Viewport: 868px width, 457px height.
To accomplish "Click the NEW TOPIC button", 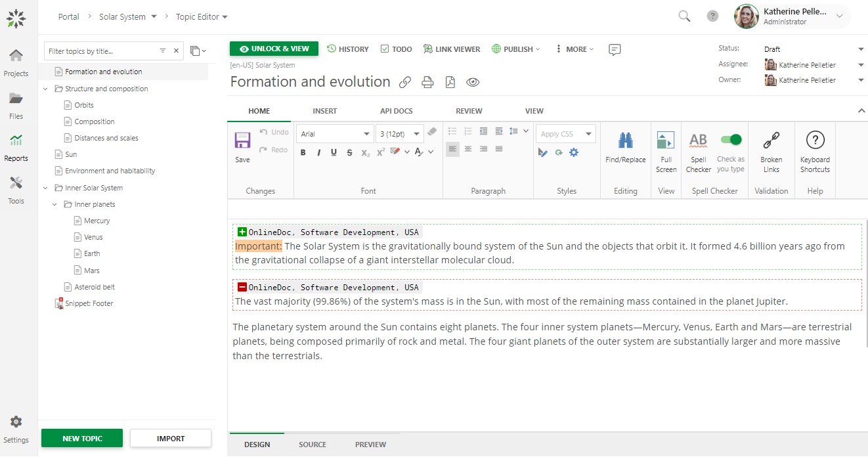I will 82,439.
